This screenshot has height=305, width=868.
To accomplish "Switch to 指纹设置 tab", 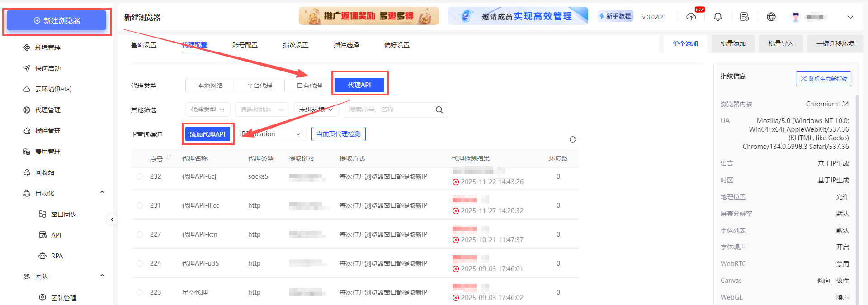I will (x=296, y=45).
